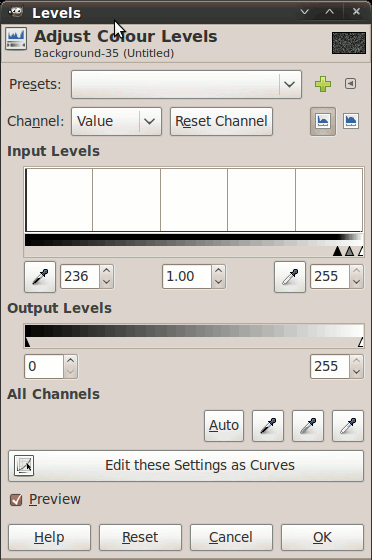Switch to logarithmic histogram view
The width and height of the screenshot is (372, 560).
(x=351, y=121)
